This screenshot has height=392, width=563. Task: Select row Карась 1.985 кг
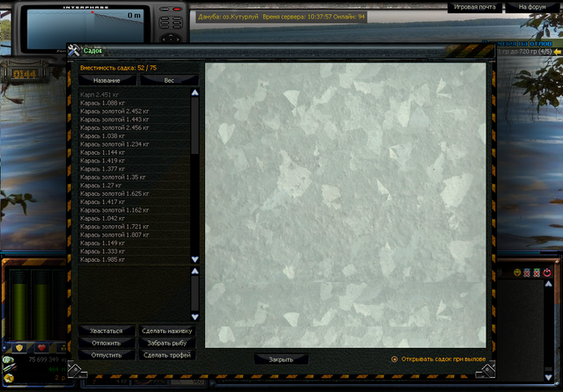tap(135, 259)
